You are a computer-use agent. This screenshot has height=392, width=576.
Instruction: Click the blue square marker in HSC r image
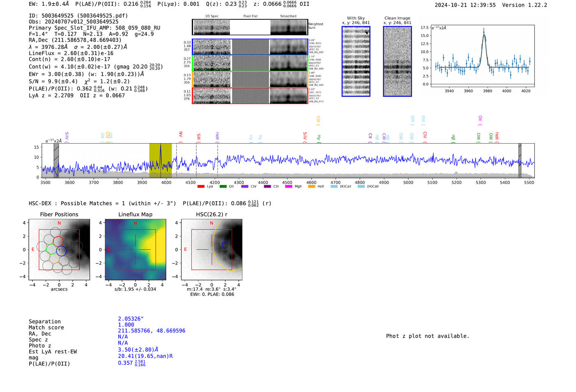tap(225, 245)
